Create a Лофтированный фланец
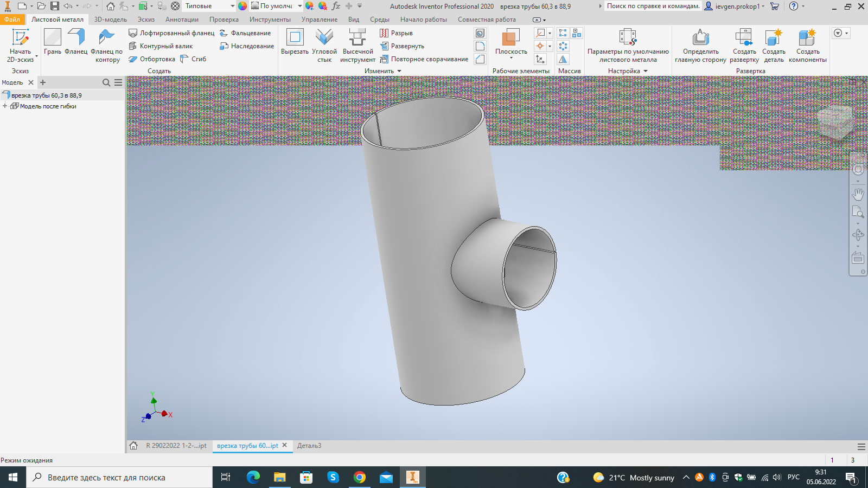Screen dimensions: 868x488 (x=171, y=33)
